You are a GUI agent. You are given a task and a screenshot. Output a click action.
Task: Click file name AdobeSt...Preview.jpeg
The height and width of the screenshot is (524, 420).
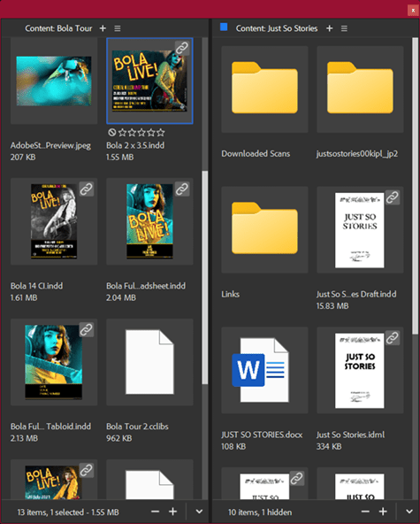[x=50, y=145]
